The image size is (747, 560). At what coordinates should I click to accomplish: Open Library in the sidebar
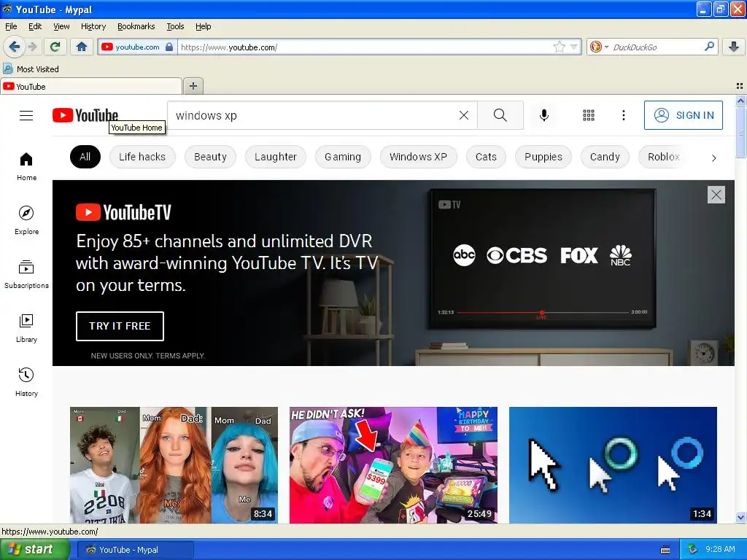point(26,329)
